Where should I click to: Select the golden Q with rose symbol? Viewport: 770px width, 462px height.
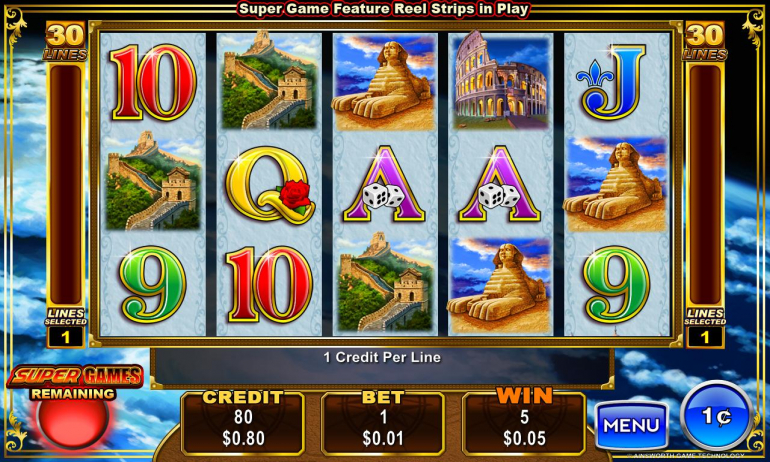pyautogui.click(x=271, y=185)
